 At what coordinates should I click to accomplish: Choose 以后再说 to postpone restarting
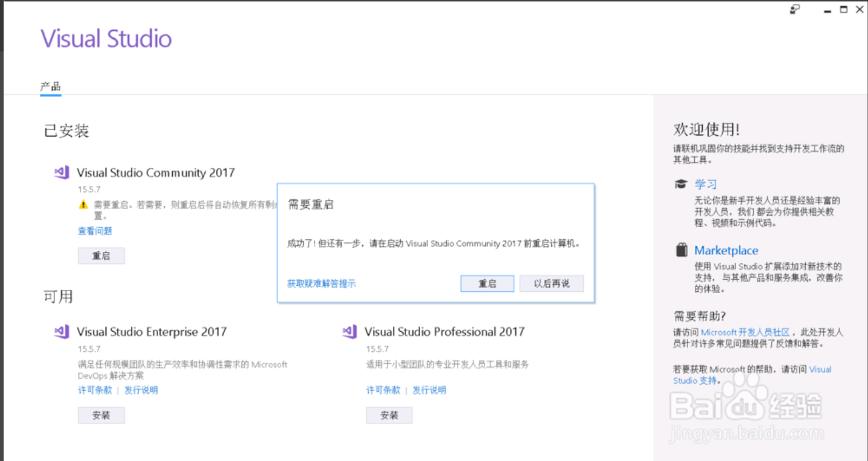(x=551, y=283)
